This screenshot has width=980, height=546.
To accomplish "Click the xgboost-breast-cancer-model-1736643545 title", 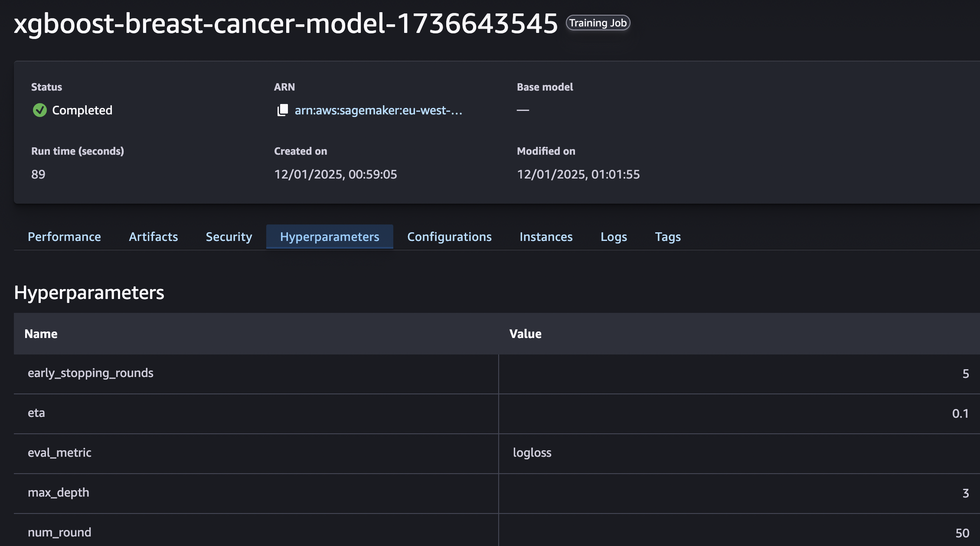I will [286, 23].
